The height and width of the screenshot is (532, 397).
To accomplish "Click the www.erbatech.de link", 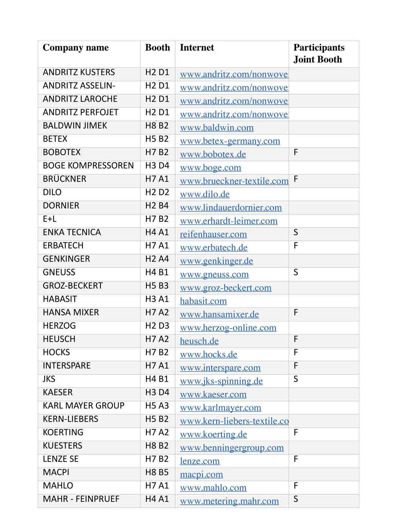I will pyautogui.click(x=213, y=248).
